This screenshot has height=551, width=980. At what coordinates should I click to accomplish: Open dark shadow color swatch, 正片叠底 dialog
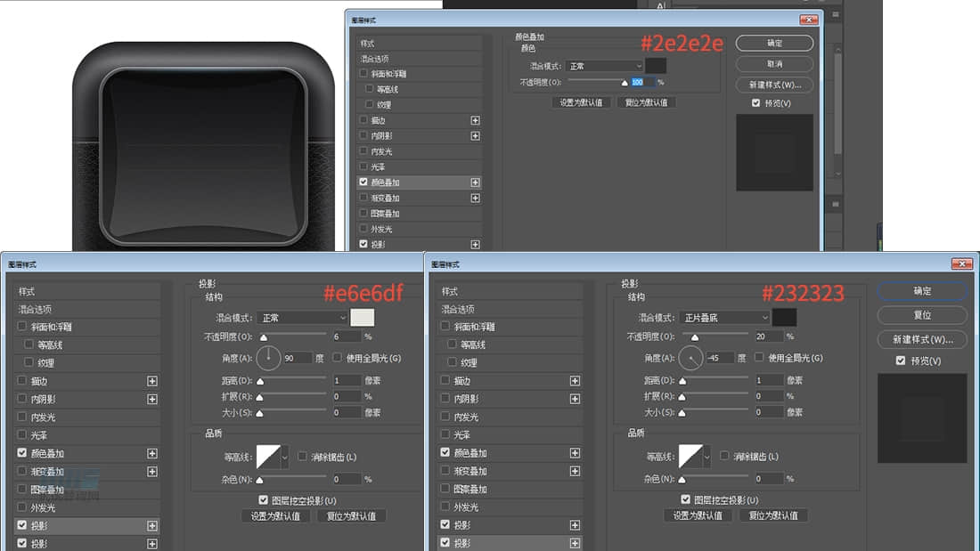(784, 318)
